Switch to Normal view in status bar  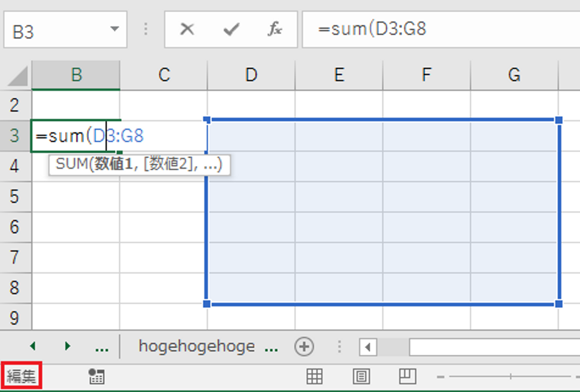coord(314,376)
